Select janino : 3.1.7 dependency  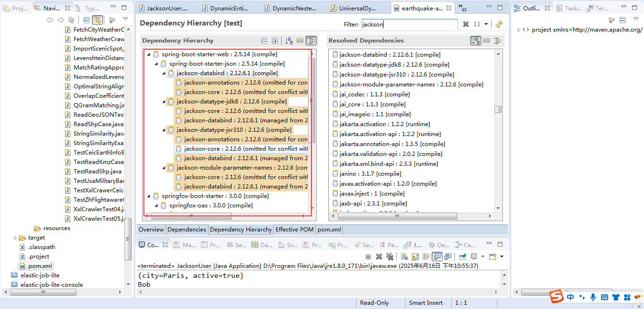(x=367, y=174)
